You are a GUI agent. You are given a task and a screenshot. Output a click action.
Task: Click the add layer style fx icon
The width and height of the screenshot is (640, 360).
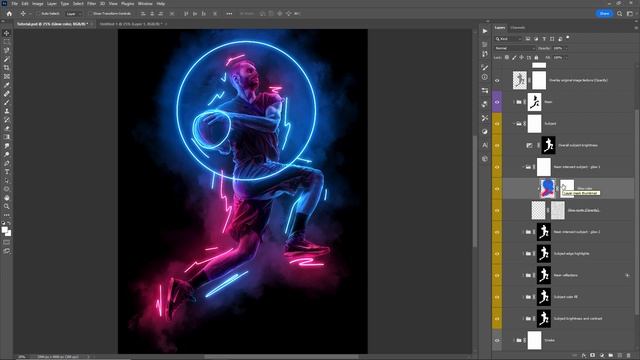click(584, 356)
